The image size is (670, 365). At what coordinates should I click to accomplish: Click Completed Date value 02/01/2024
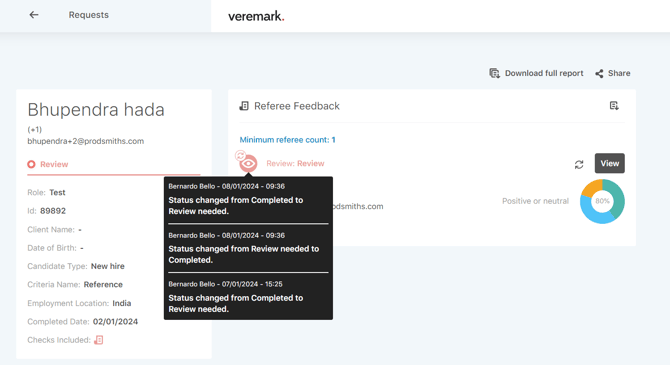click(x=115, y=321)
